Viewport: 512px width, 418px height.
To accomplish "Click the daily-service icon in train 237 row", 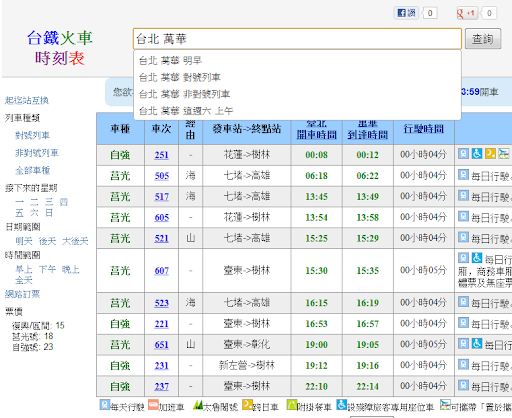I will (463, 385).
